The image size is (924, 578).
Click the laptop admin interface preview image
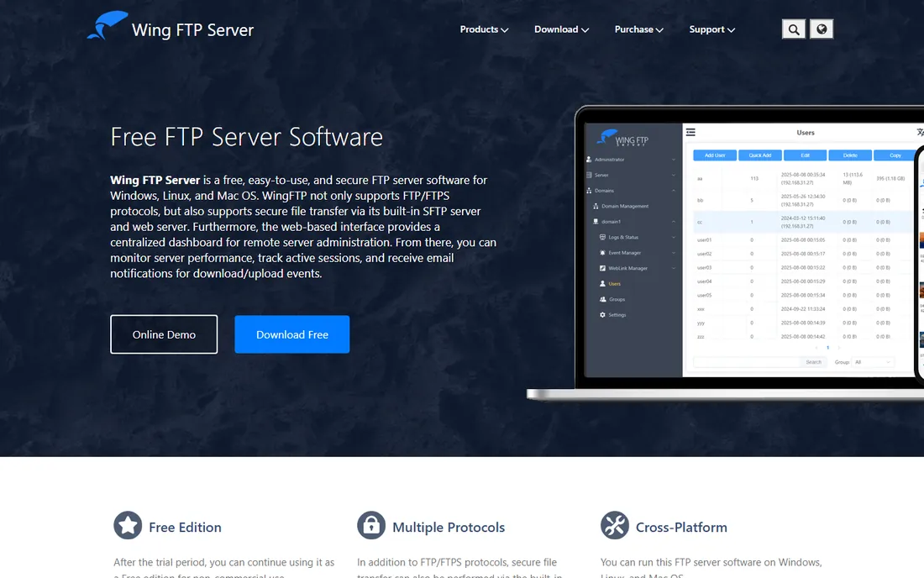pyautogui.click(x=726, y=254)
